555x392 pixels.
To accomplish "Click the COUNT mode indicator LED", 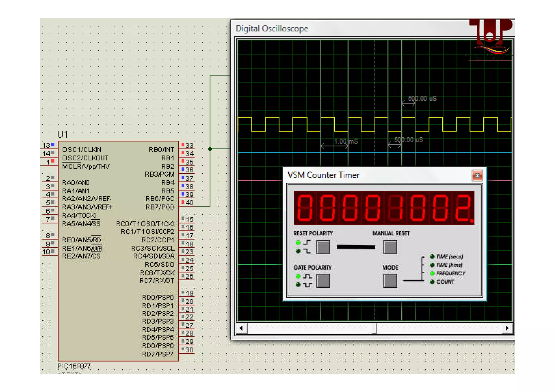I will tap(432, 282).
